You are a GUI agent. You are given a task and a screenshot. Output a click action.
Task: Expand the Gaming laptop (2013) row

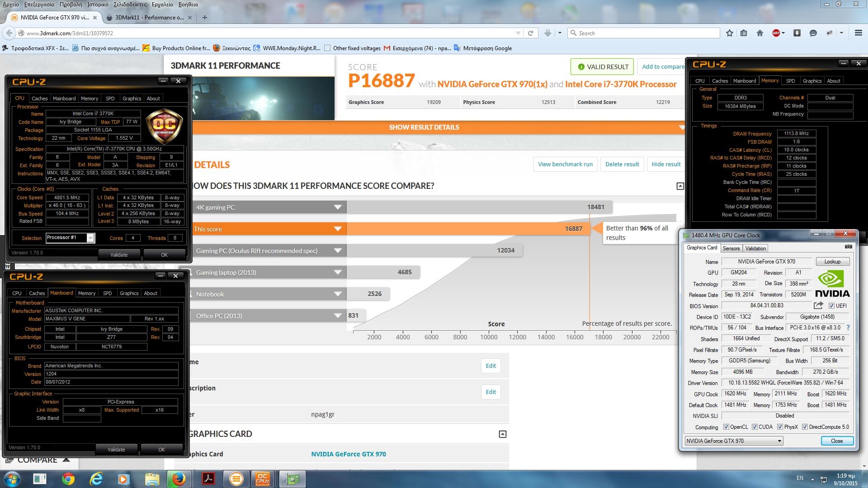click(x=338, y=272)
